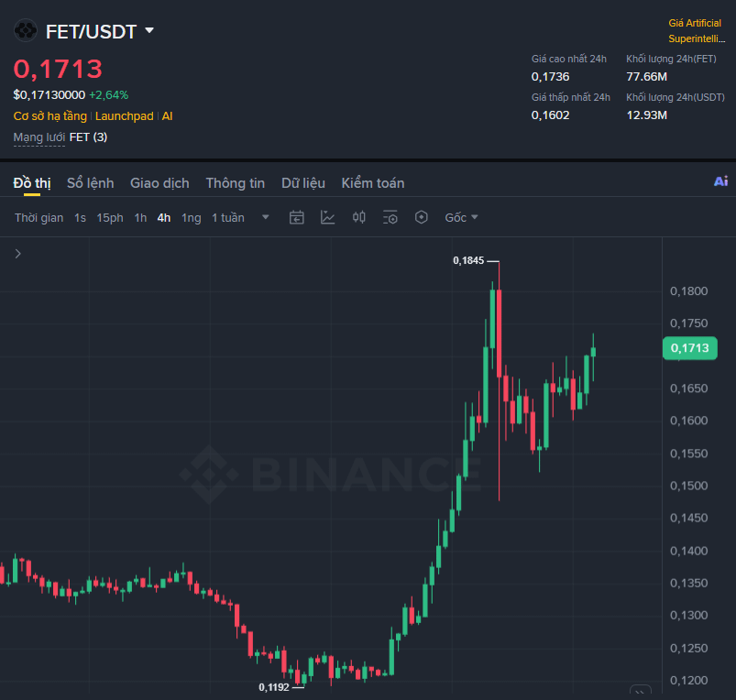Click the 0,1800 price axis label
Viewport: 736px width, 700px height.
pos(688,290)
